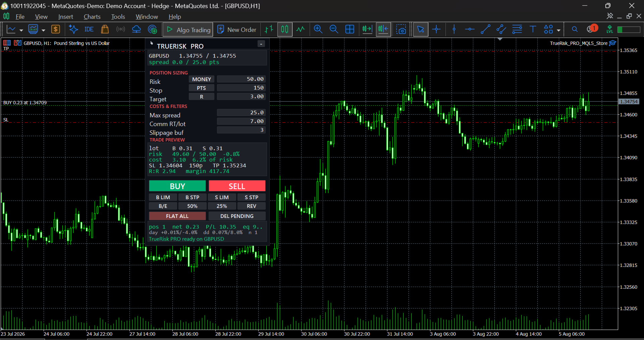This screenshot has width=644, height=340.
Task: Click the chart shift triangle marker
Action: tap(500, 39)
